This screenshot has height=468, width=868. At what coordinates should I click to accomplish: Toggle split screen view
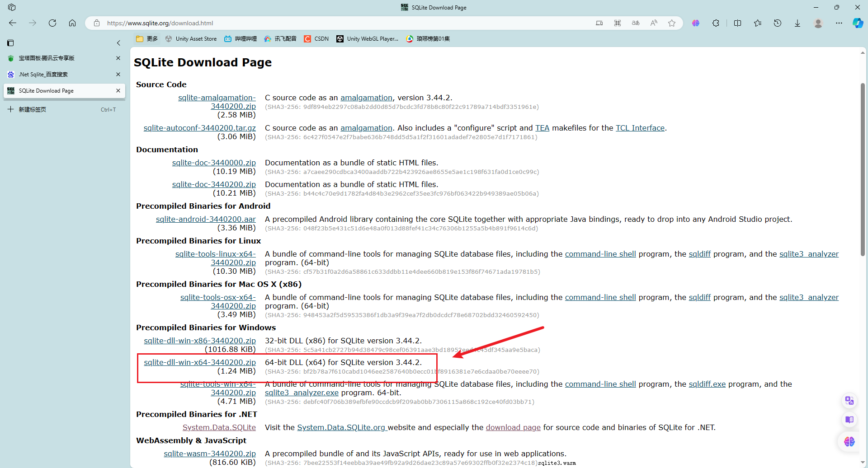coord(738,23)
